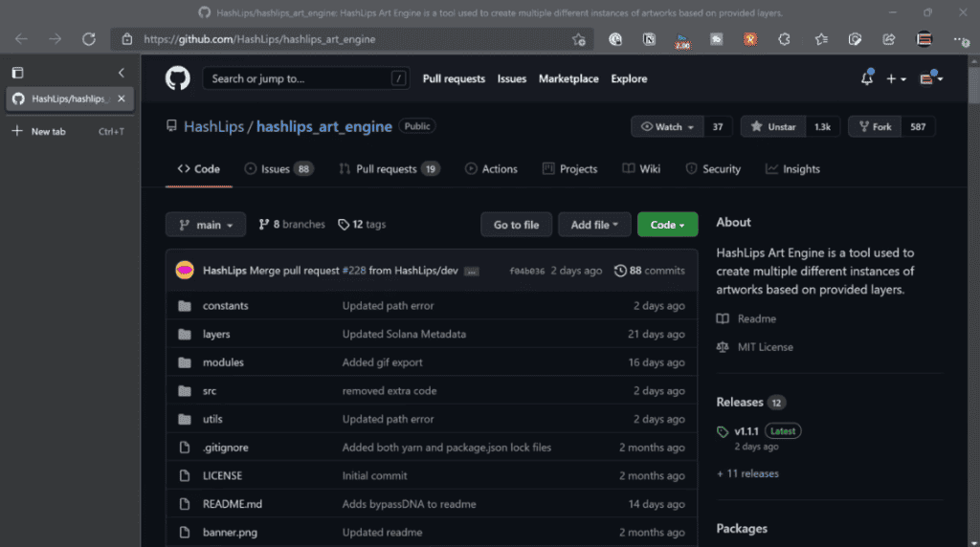980x547 pixels.
Task: Expand commit message ellipsis button
Action: tap(472, 271)
